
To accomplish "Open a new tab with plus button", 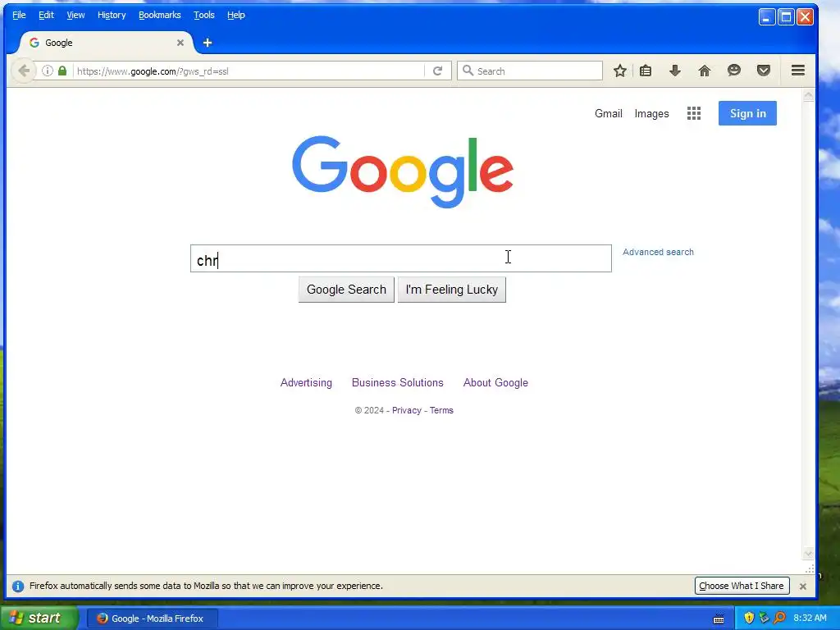I will [x=208, y=43].
